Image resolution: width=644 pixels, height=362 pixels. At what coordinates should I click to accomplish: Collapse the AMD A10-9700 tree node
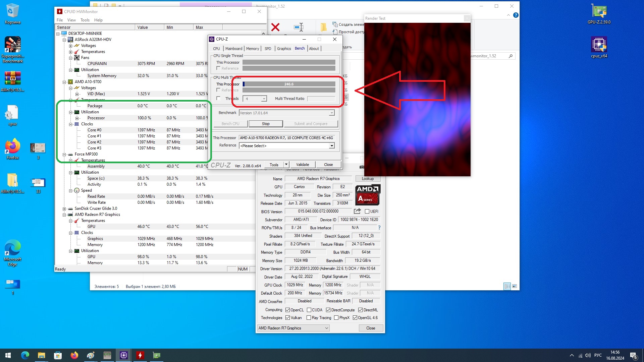[64, 82]
